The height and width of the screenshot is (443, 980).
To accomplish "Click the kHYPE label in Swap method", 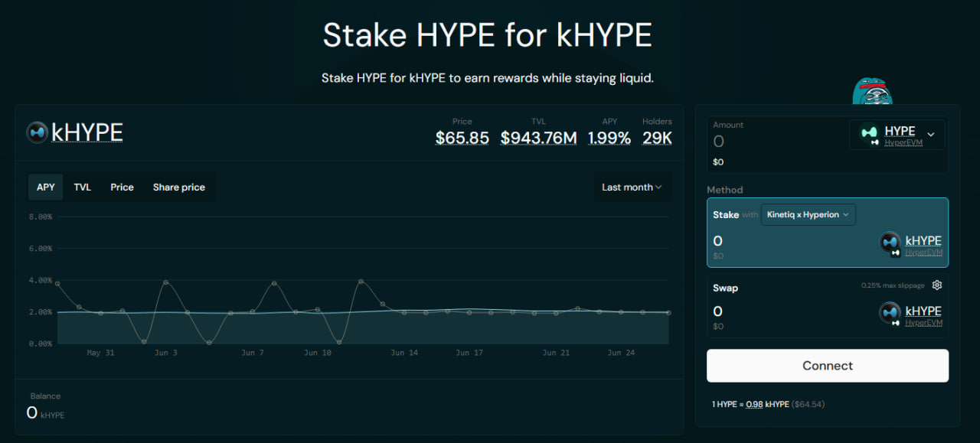I will click(x=923, y=311).
